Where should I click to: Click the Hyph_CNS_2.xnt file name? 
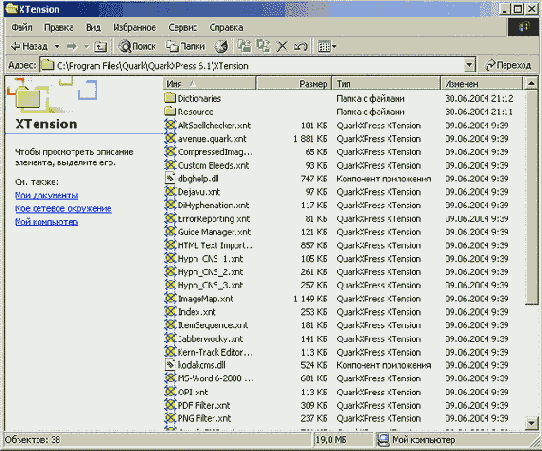click(x=210, y=272)
